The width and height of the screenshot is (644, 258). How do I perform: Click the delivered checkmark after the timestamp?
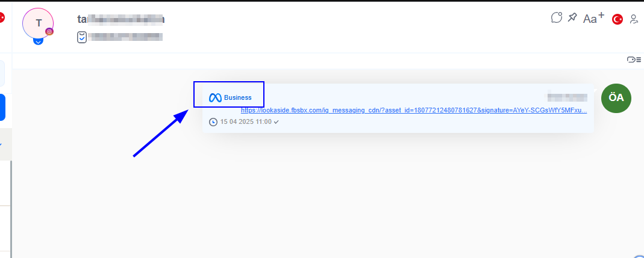coord(277,122)
